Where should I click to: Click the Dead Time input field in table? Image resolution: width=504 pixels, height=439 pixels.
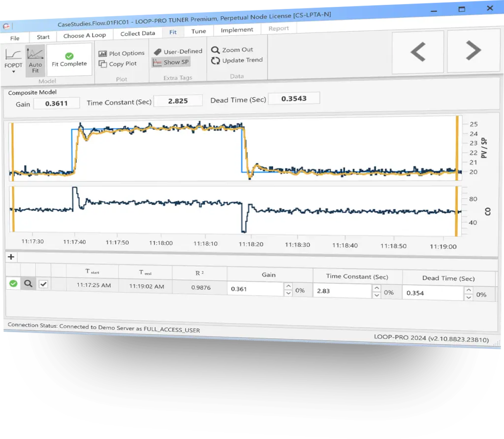(433, 293)
